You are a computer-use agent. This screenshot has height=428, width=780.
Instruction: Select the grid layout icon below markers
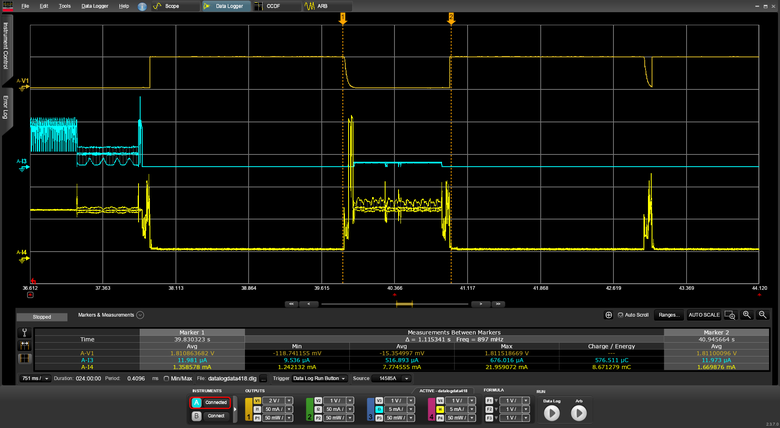tap(24, 358)
